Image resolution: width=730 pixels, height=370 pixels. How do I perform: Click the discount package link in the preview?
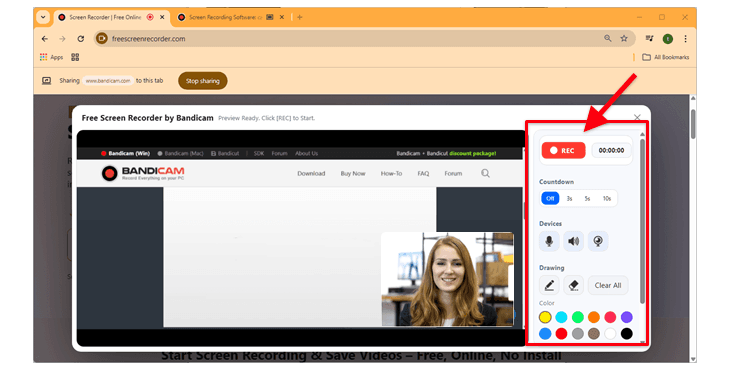[473, 153]
